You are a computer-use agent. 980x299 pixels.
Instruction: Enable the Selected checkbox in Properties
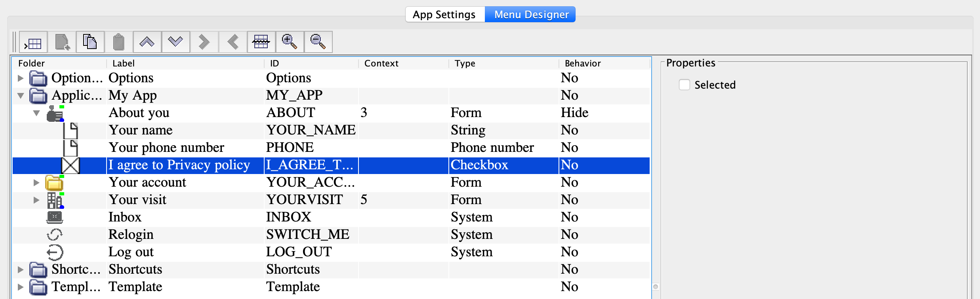(684, 85)
